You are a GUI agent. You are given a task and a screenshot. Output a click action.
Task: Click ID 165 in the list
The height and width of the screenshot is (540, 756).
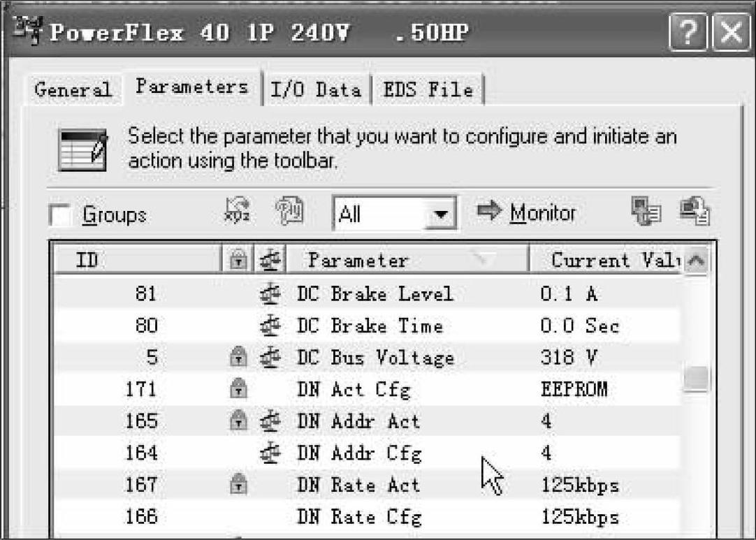pos(141,421)
